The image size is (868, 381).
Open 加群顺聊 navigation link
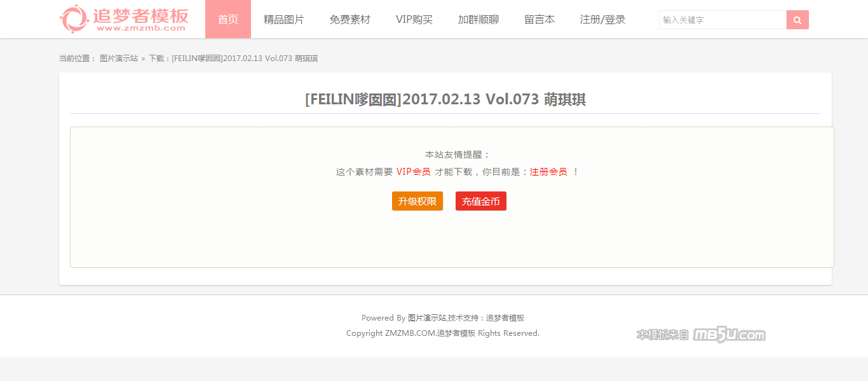point(478,19)
